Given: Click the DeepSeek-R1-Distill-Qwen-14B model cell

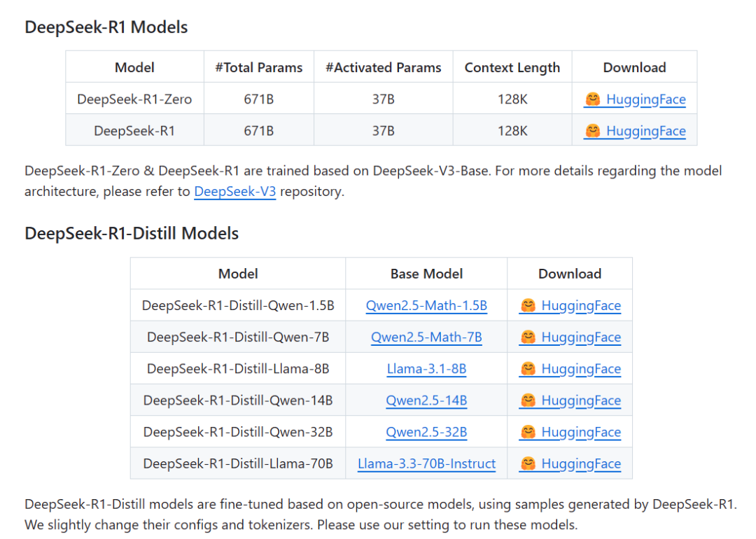Looking at the screenshot, I should [x=238, y=400].
